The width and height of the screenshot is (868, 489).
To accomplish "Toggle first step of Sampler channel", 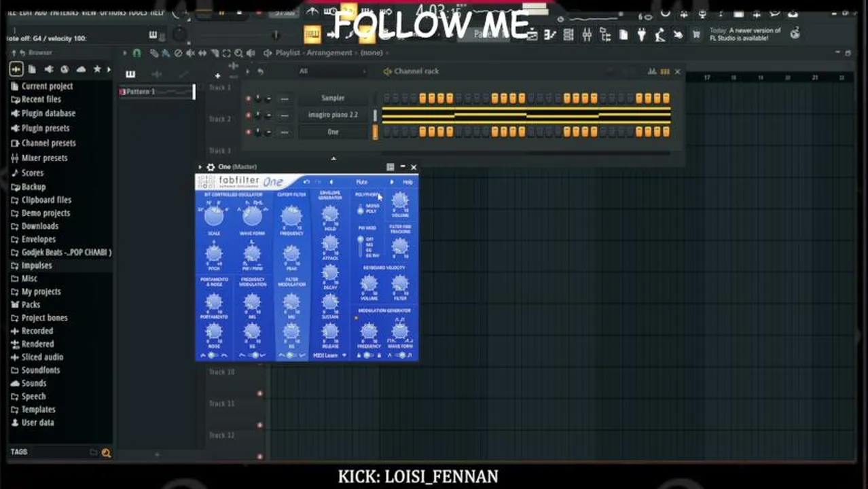I will [386, 98].
